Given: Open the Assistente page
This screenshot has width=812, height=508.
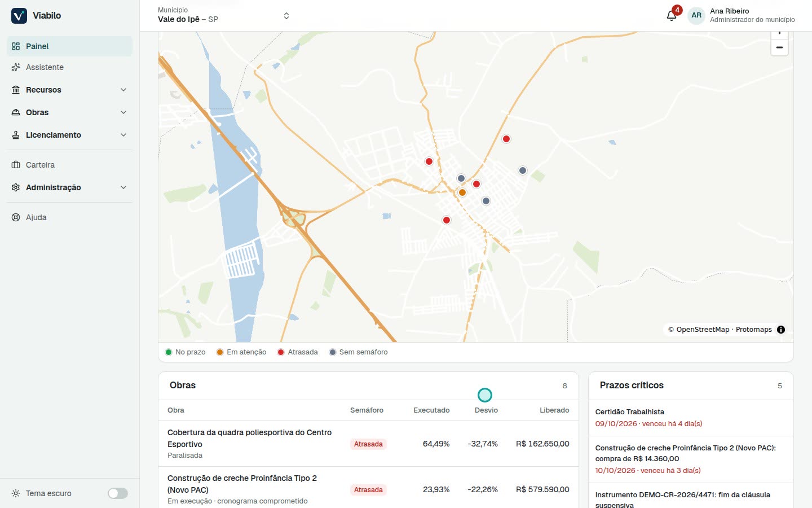Looking at the screenshot, I should (69, 67).
